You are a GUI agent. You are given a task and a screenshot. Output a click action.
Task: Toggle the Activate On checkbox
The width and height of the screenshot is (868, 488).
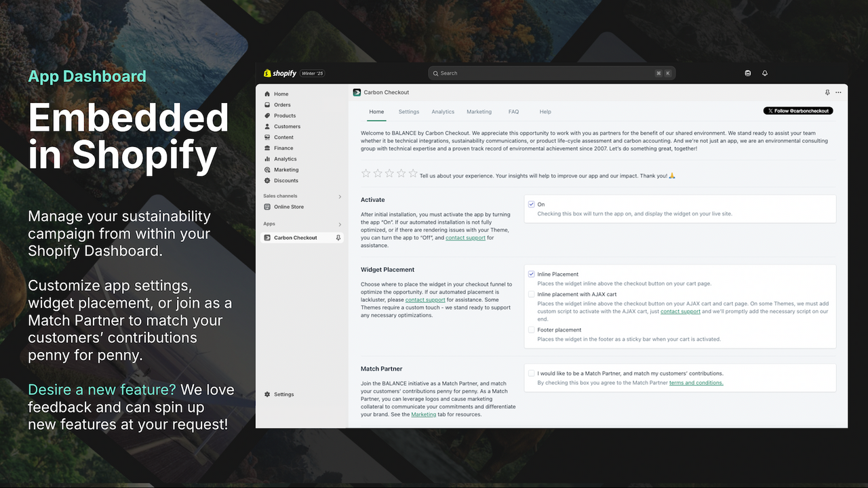point(532,204)
